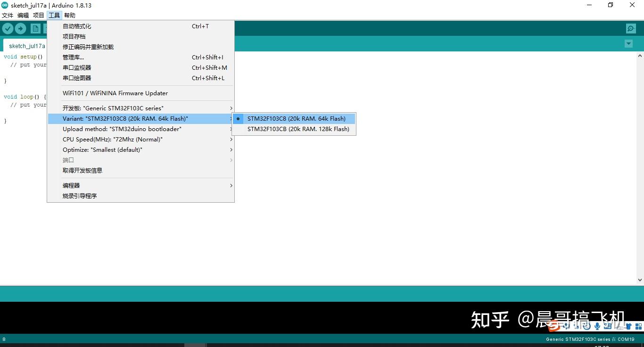Click the blue shirt app icon in taskbar
The height and width of the screenshot is (347, 644).
pos(629,326)
